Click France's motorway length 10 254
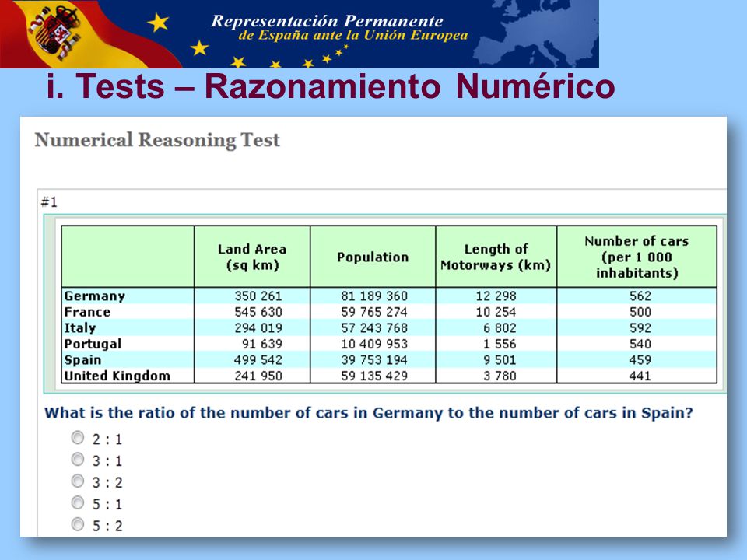747x560 pixels. [x=496, y=312]
